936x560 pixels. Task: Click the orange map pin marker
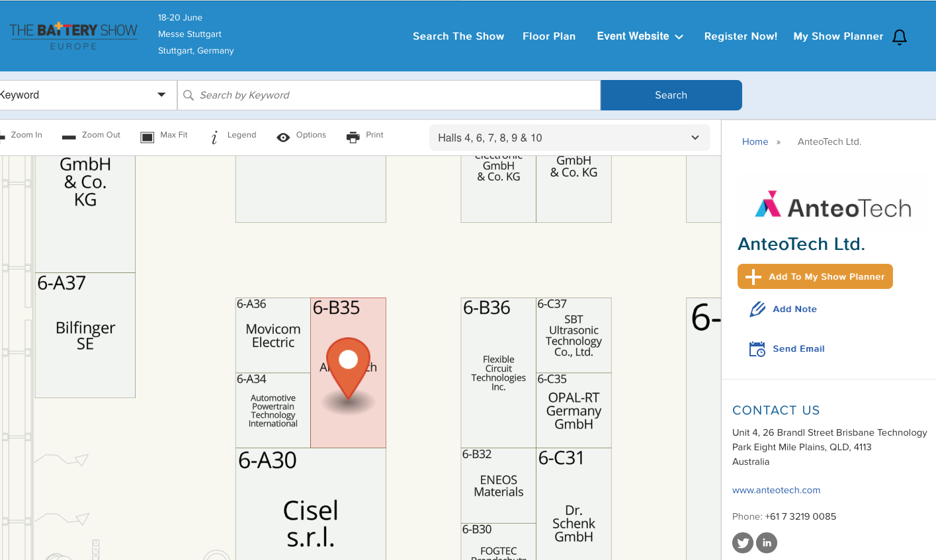click(x=348, y=368)
